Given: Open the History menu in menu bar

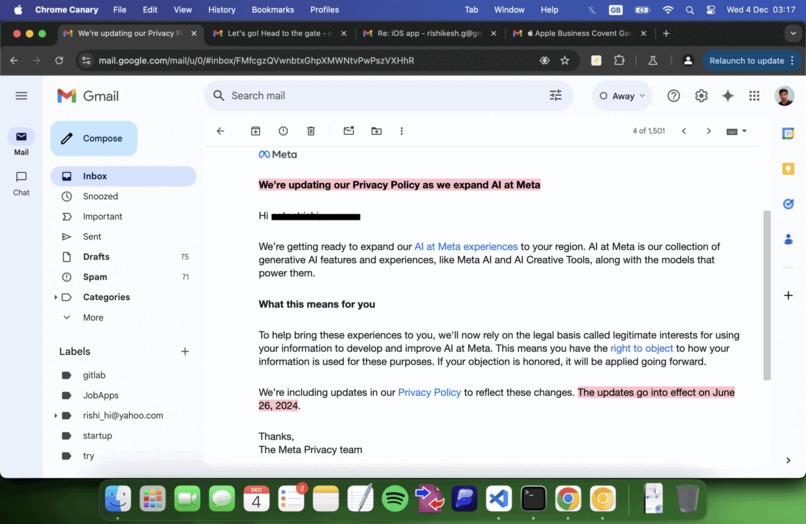Looking at the screenshot, I should [x=222, y=10].
